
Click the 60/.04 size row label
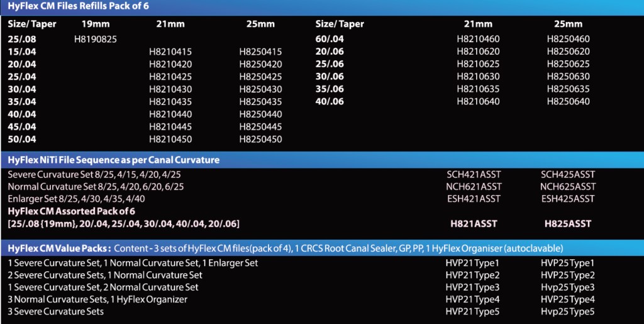(330, 39)
